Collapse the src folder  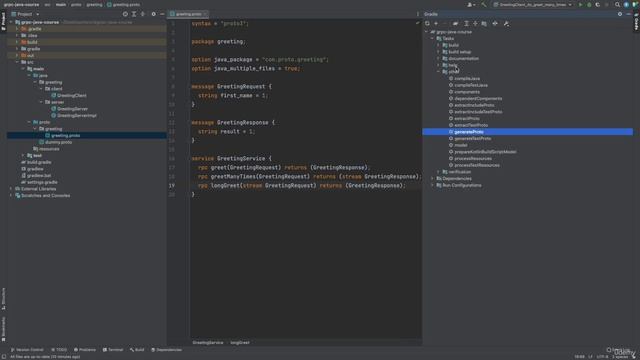[17, 62]
